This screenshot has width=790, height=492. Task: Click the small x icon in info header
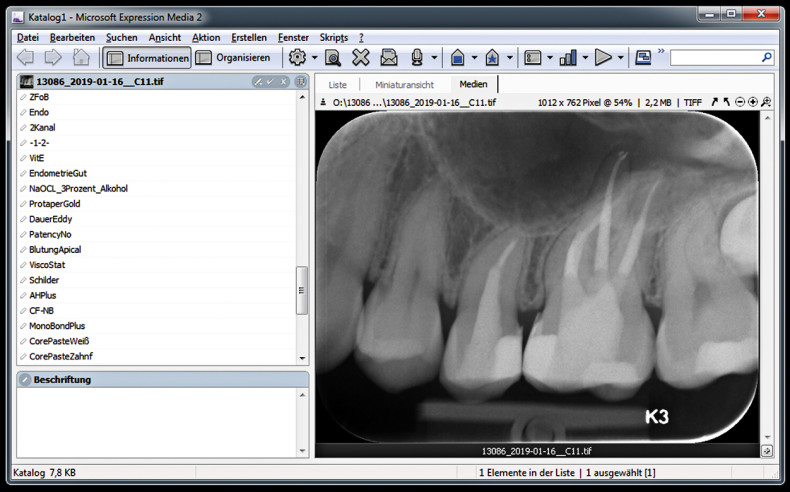click(283, 82)
